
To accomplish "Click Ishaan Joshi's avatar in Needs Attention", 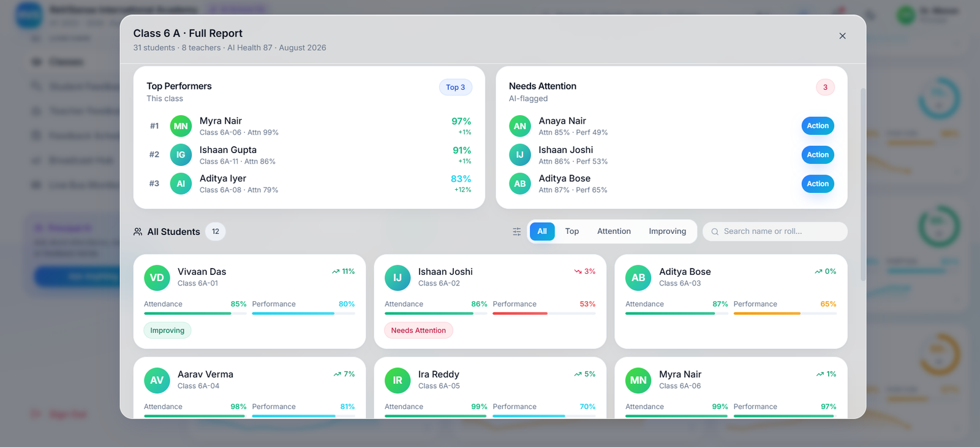I will coord(520,155).
